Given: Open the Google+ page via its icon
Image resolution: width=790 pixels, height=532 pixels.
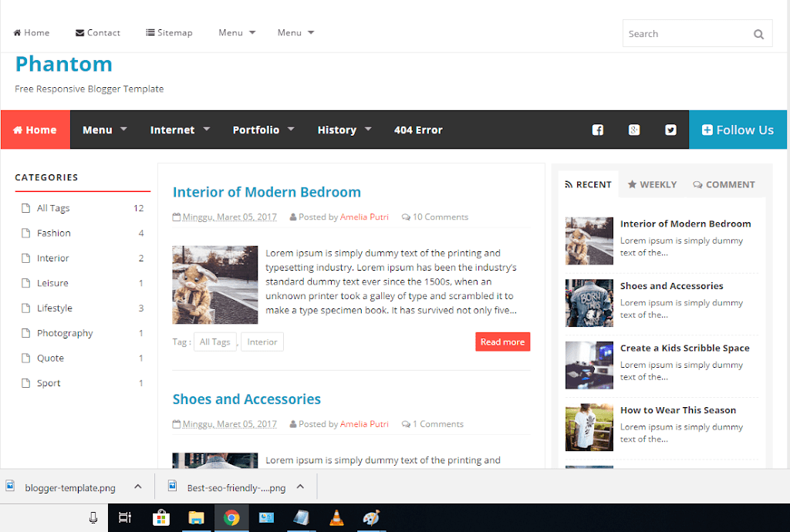Looking at the screenshot, I should [634, 130].
